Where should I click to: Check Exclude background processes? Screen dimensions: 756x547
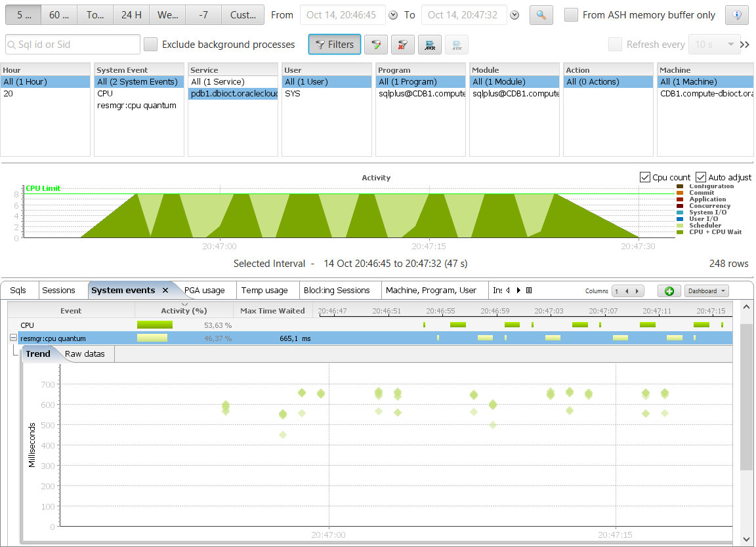(151, 45)
